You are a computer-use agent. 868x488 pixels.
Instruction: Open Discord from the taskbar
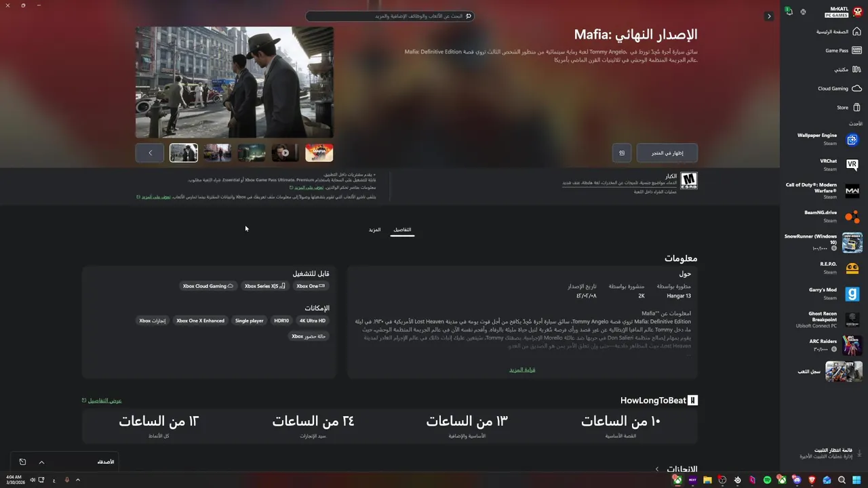(x=797, y=480)
